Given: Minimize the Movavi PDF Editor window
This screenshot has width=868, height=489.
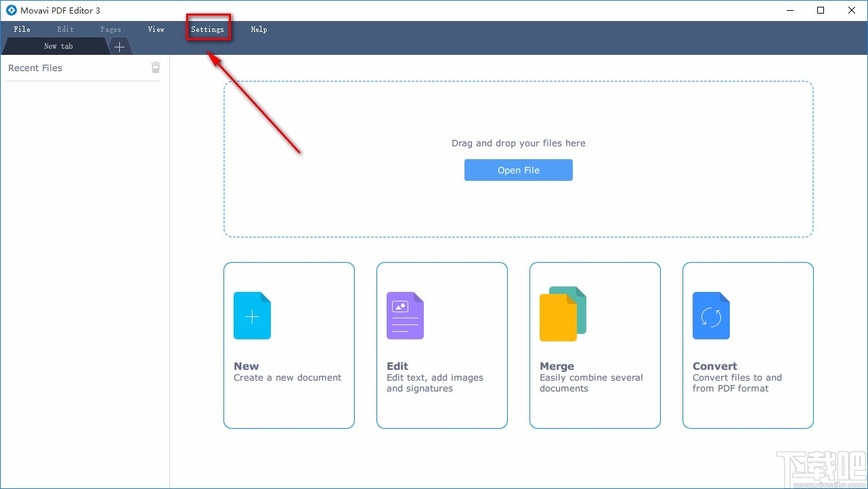Looking at the screenshot, I should pos(789,10).
